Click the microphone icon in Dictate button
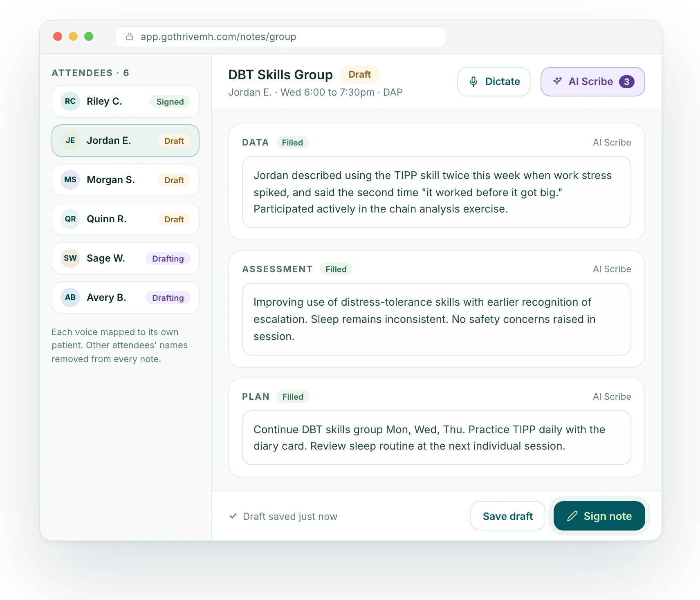Viewport: 700px width, 600px height. coord(473,82)
